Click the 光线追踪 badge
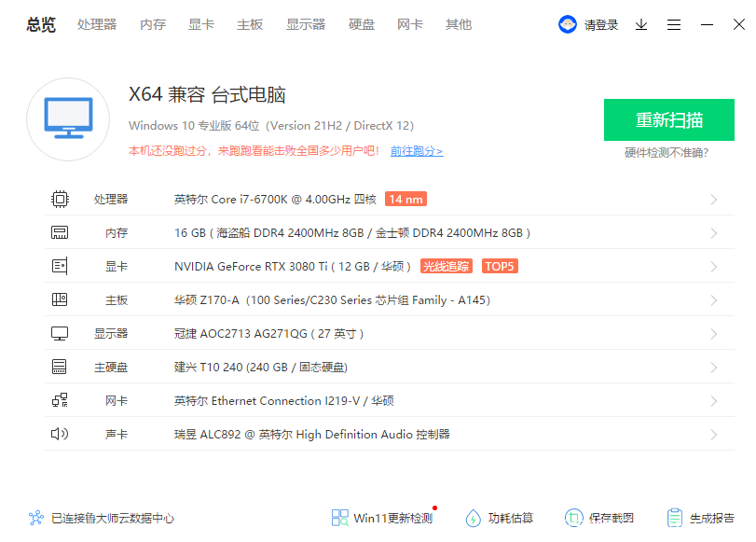The width and height of the screenshot is (756, 542). click(x=446, y=266)
